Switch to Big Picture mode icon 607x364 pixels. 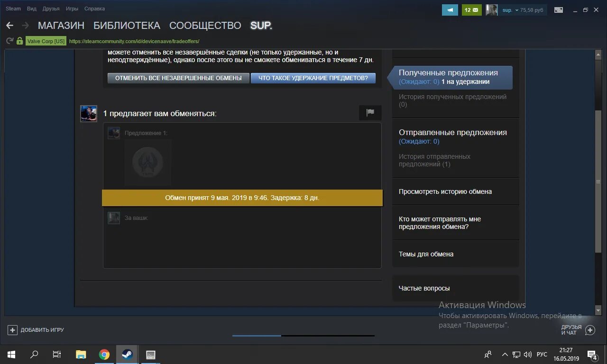pyautogui.click(x=559, y=10)
